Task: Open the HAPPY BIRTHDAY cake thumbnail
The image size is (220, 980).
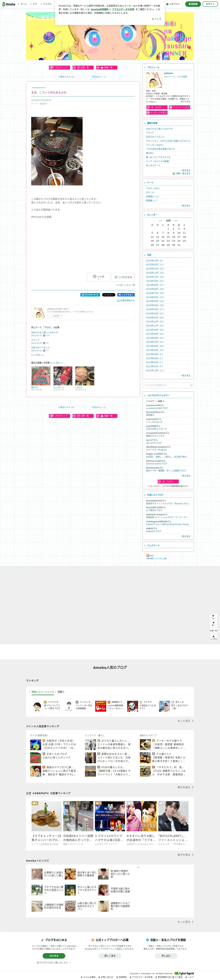Action: (41, 376)
